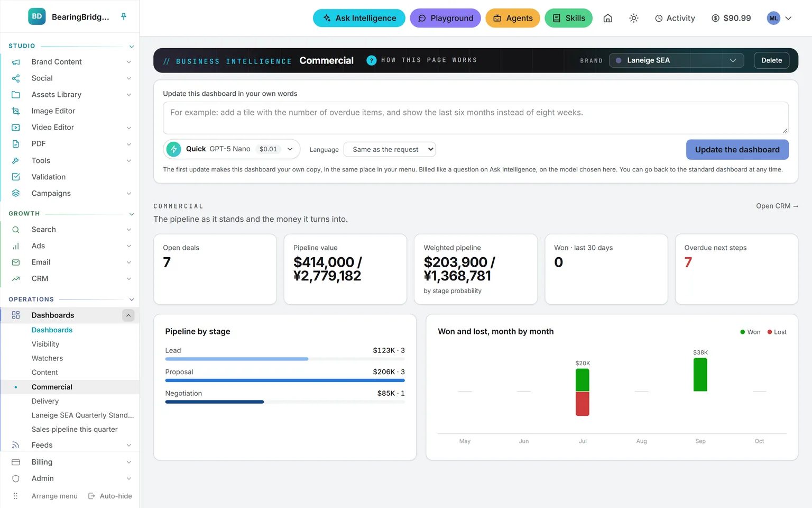The width and height of the screenshot is (812, 508).
Task: Open the Watchers dashboard
Action: (x=47, y=358)
